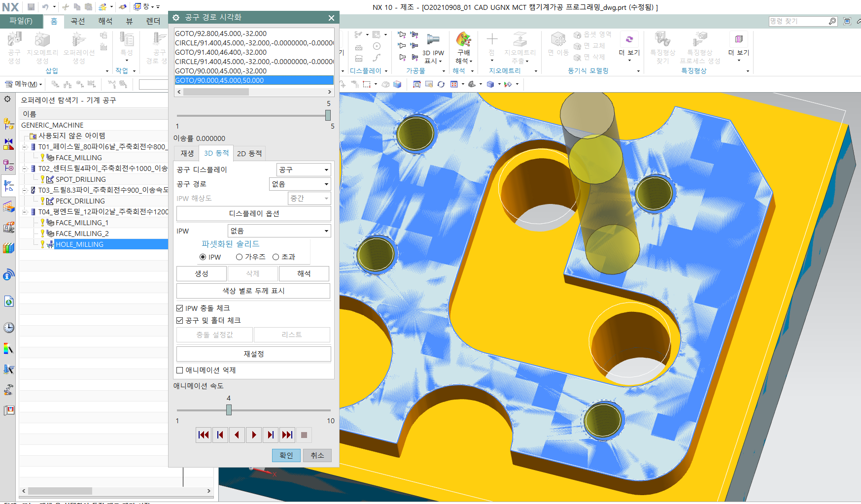Click the 재설정 button
861x504 pixels.
(254, 354)
